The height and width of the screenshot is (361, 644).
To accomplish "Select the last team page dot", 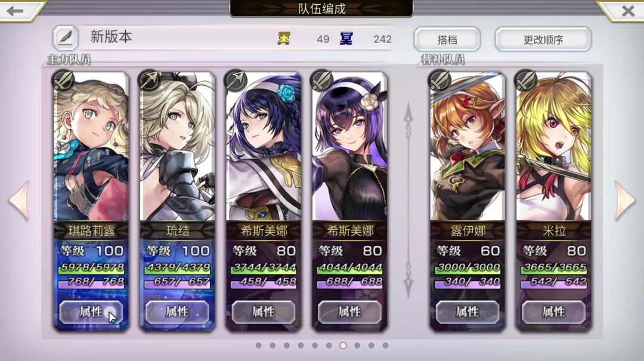I will point(385,345).
